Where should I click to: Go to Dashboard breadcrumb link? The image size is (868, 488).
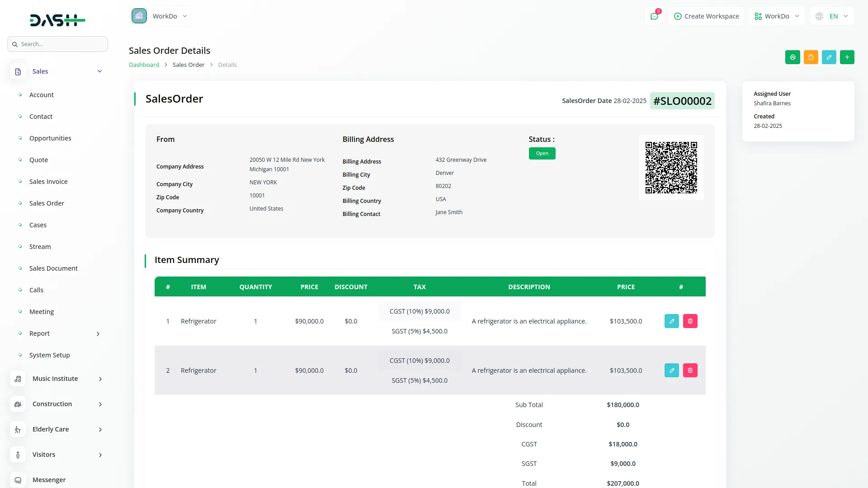144,65
